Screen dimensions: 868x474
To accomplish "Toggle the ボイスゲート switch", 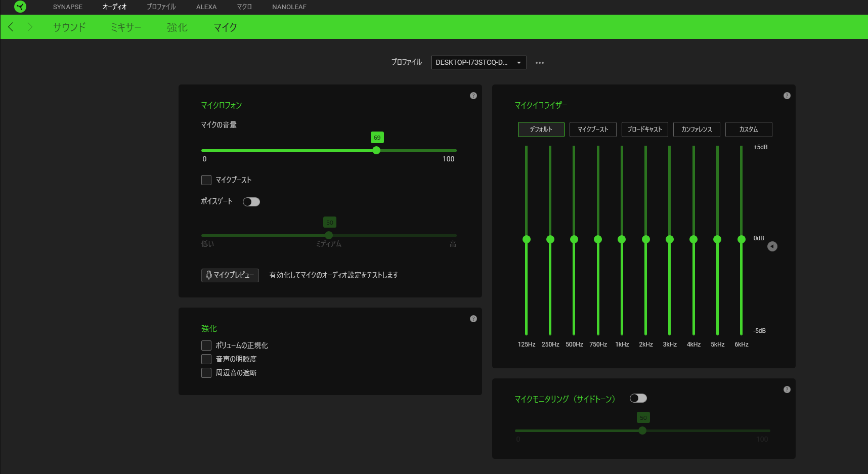I will click(x=251, y=202).
